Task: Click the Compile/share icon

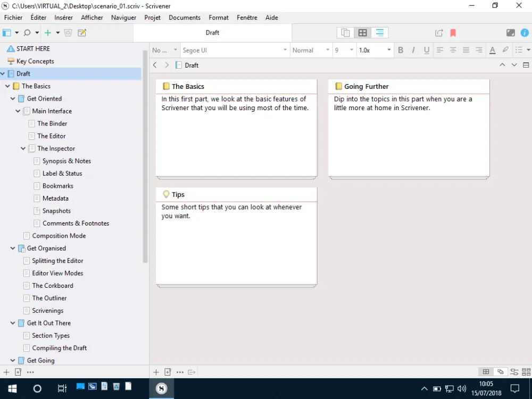Action: point(439,32)
